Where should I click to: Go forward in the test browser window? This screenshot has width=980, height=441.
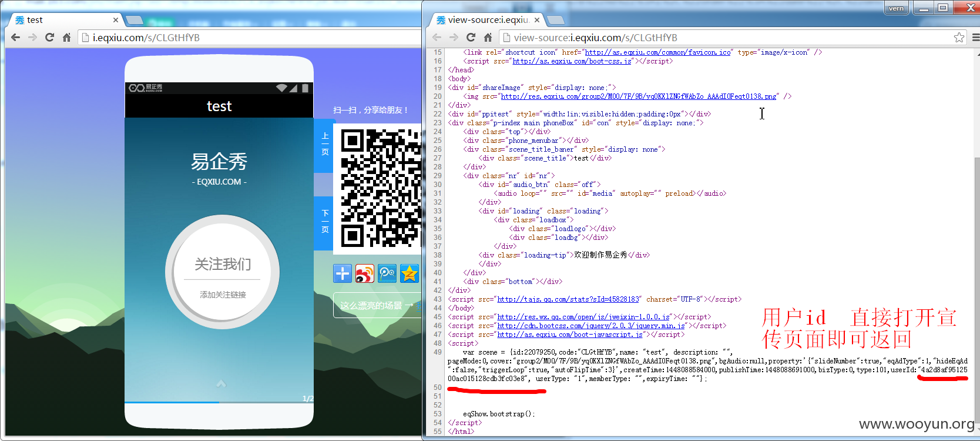pyautogui.click(x=33, y=37)
